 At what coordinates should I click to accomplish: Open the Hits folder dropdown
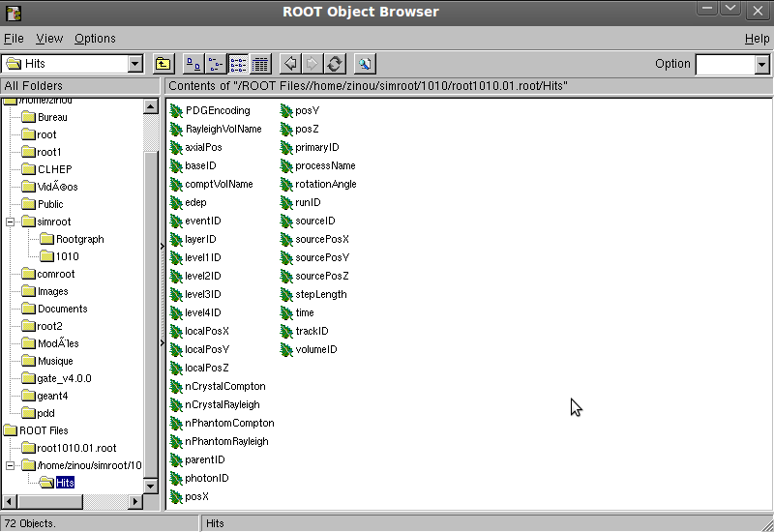coord(135,65)
